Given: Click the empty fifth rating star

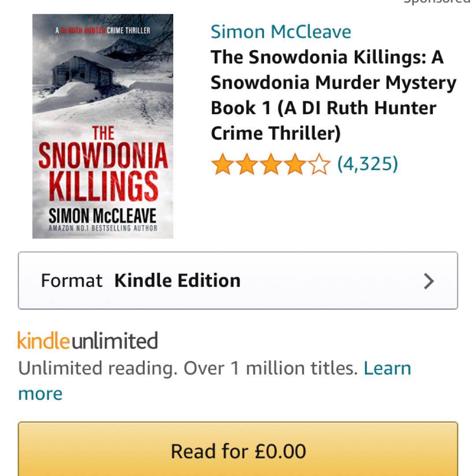Looking at the screenshot, I should point(320,164).
